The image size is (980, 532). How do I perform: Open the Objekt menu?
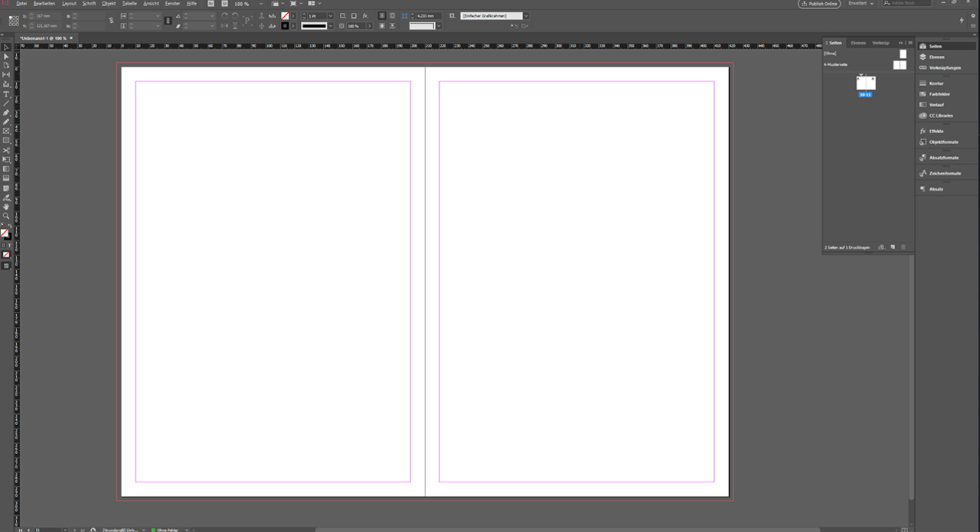[x=109, y=4]
